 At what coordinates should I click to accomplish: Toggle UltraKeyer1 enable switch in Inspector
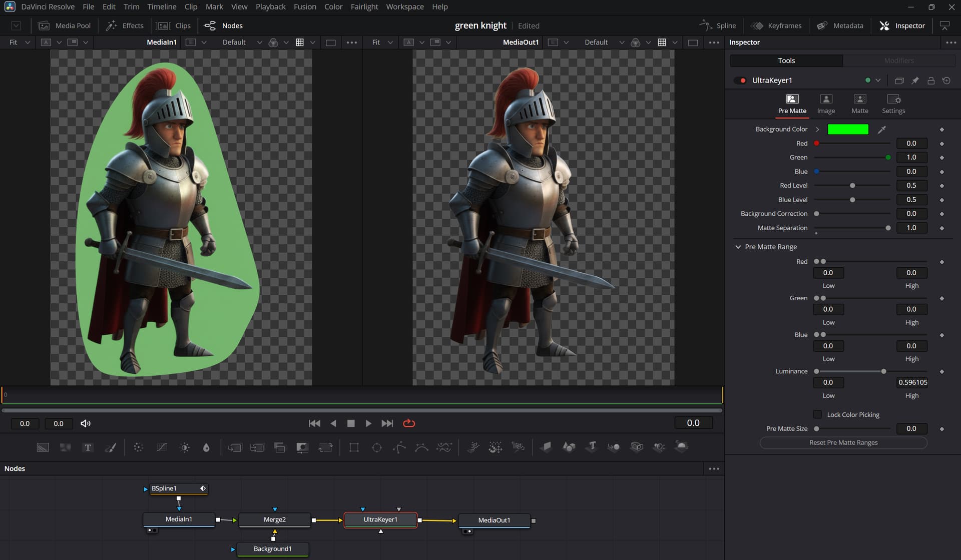740,81
